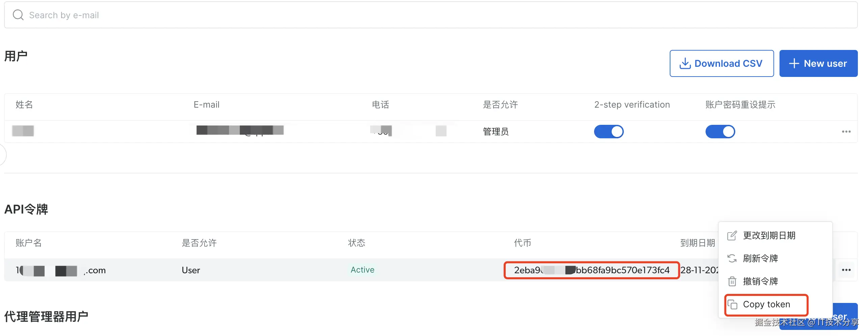
Task: Click the Active status badge
Action: coord(362,270)
